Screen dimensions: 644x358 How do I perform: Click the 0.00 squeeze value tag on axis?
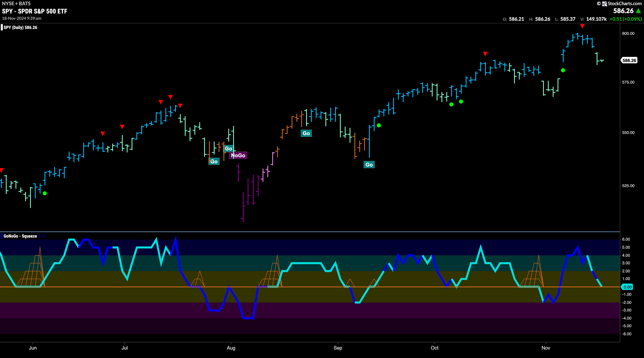tap(627, 287)
